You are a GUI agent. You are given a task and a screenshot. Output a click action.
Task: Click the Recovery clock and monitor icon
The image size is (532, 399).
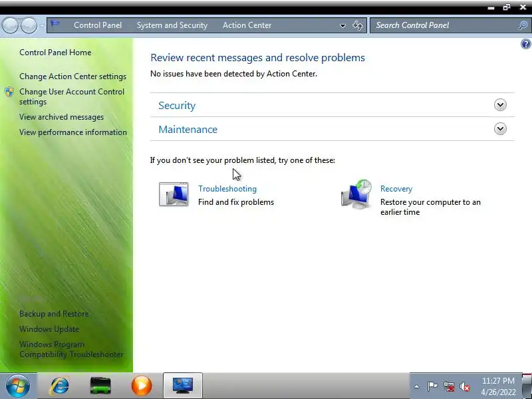point(356,194)
